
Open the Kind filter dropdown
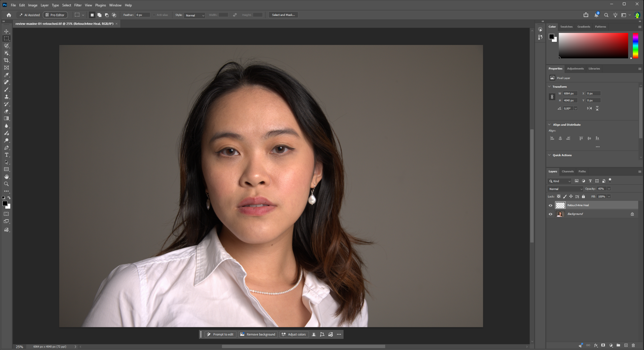tap(559, 181)
